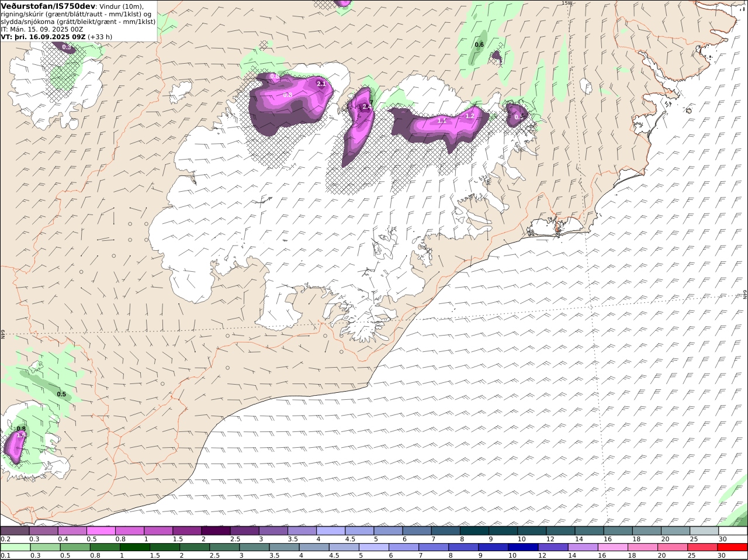Click the 0.4 label in the legend
Image resolution: width=748 pixels, height=560 pixels.
[63, 539]
